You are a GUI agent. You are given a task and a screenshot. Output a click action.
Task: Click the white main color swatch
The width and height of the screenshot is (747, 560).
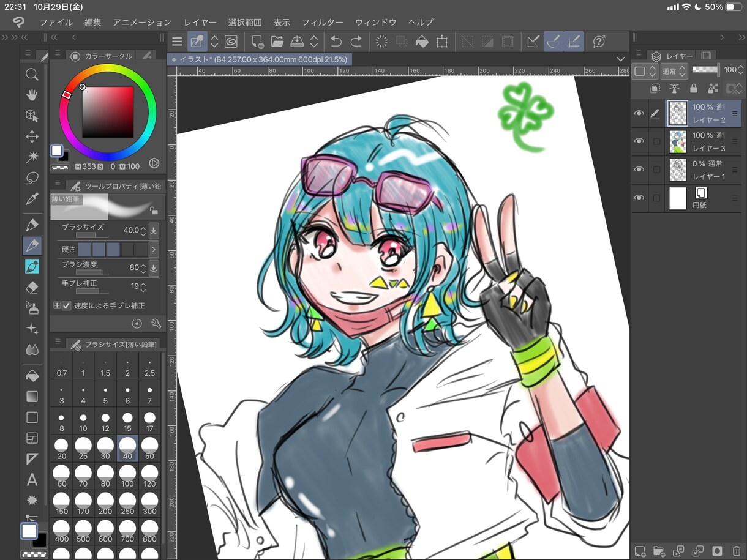click(29, 531)
